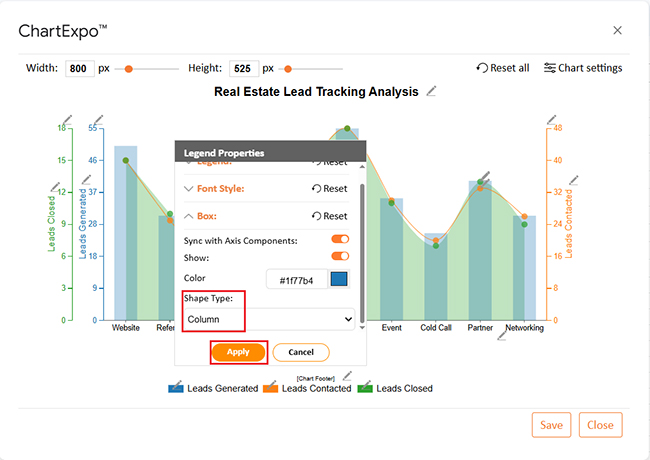650x460 pixels.
Task: Open Chart settings
Action: (582, 68)
